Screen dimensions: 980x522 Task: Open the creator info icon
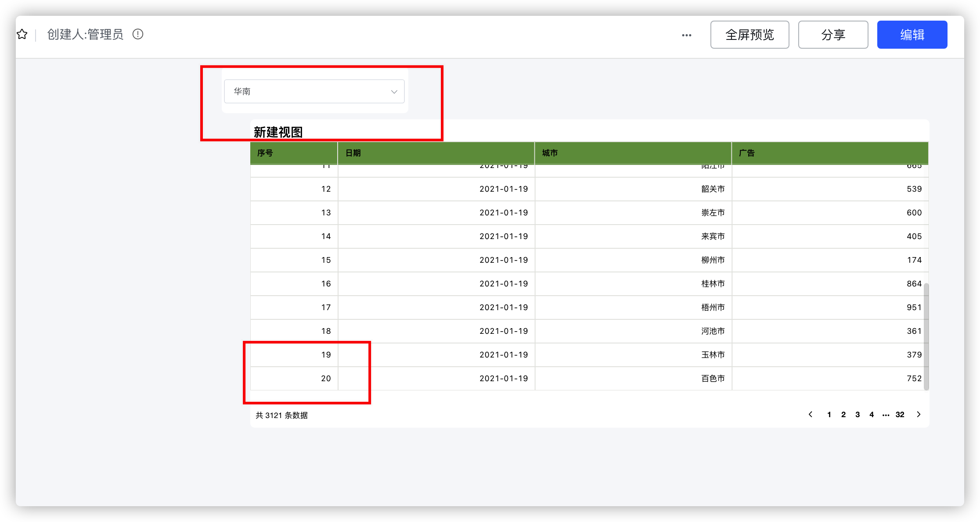click(138, 34)
